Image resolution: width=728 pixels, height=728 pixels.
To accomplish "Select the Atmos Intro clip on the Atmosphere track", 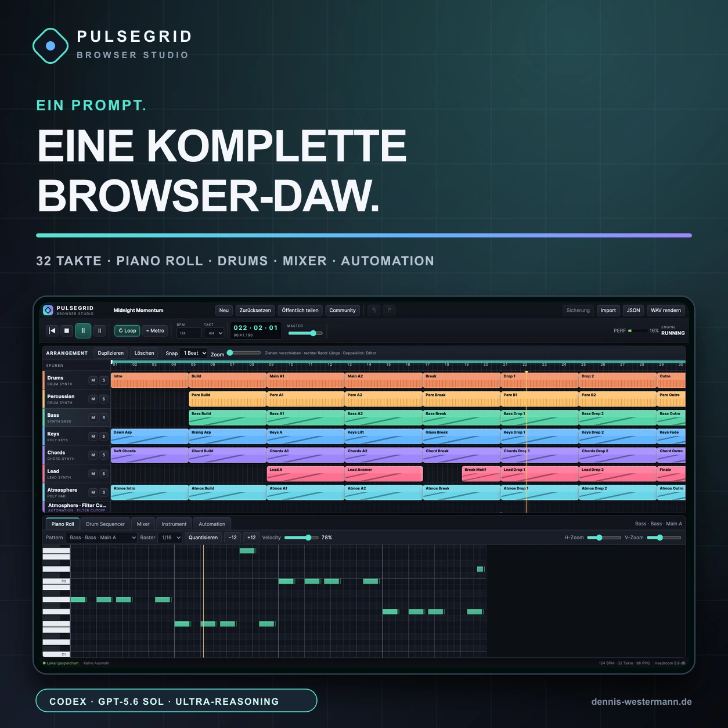I will tap(150, 492).
